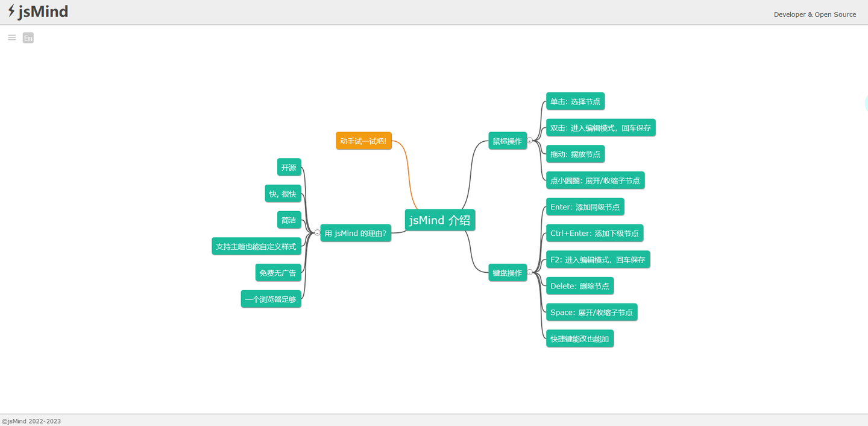Open the hamburger menu icon
868x426 pixels.
[x=11, y=37]
